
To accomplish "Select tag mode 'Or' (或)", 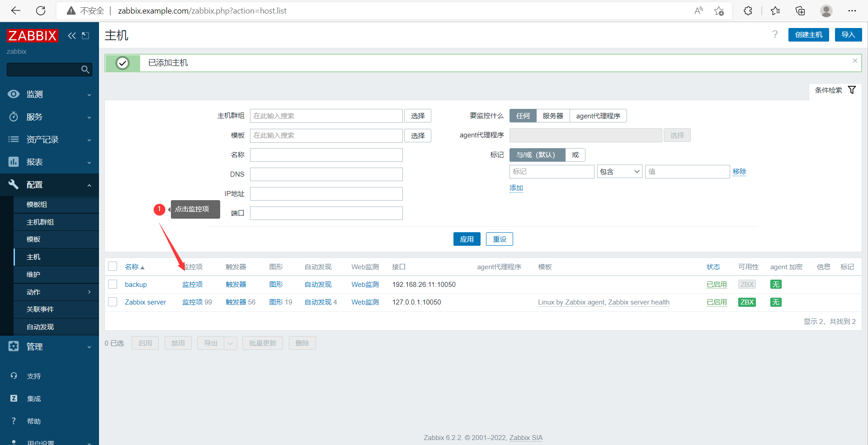I will [575, 155].
